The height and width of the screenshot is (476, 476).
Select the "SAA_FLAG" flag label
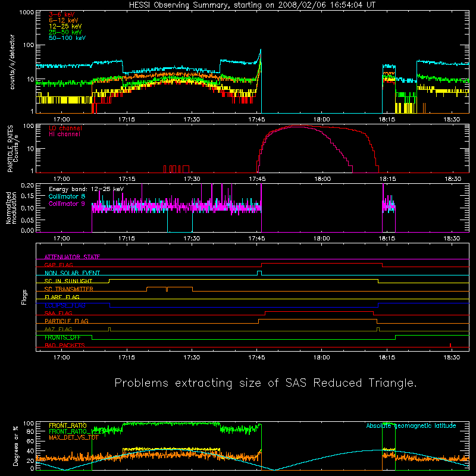point(58,313)
